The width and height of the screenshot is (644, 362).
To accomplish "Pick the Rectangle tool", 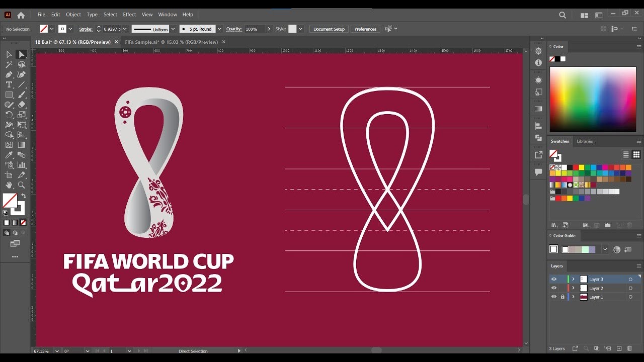I will pyautogui.click(x=9, y=95).
